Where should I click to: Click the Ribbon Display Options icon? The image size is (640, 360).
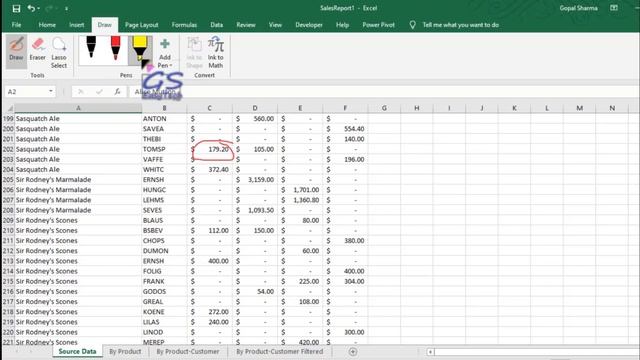pyautogui.click(x=614, y=8)
